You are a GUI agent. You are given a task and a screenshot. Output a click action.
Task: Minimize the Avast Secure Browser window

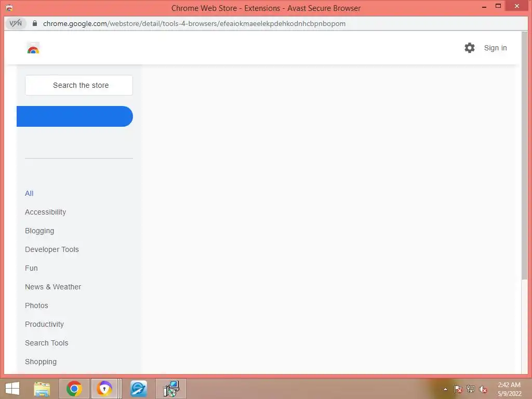click(484, 7)
